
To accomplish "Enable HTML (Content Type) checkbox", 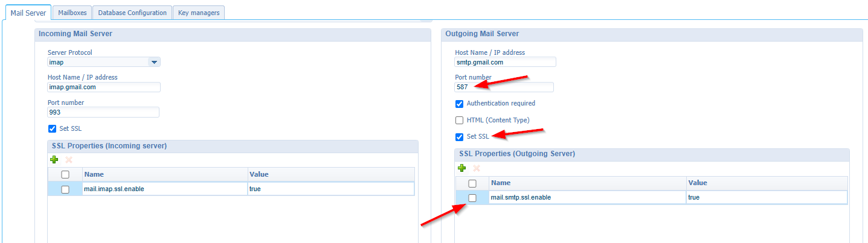I will tap(459, 120).
